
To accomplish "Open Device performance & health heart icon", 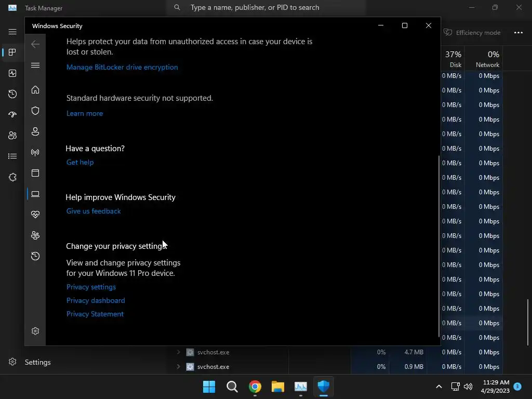I will tap(35, 215).
